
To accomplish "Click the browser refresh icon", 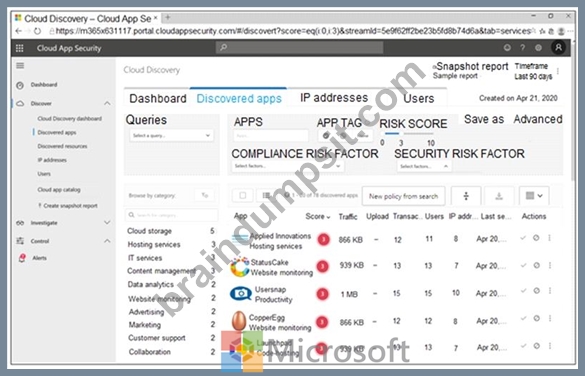I will [x=37, y=31].
